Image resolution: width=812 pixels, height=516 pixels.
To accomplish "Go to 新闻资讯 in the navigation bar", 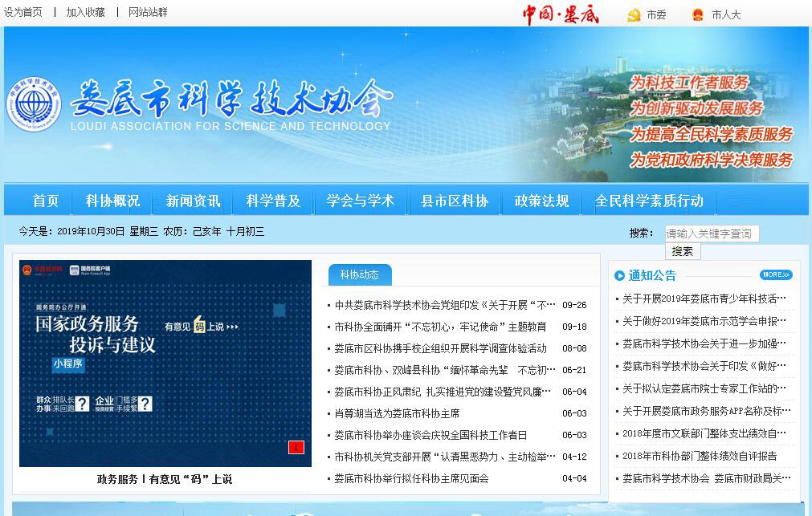I will click(193, 201).
